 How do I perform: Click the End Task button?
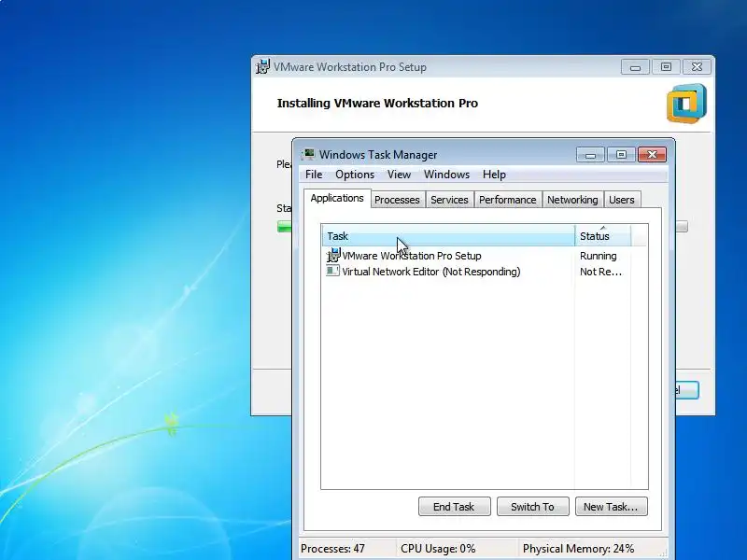[455, 507]
